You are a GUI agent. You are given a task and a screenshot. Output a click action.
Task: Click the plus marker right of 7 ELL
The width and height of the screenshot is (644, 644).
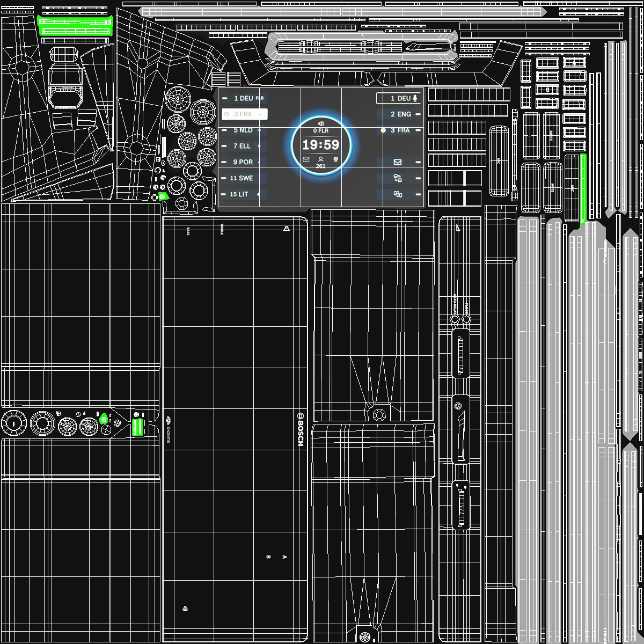point(259,146)
